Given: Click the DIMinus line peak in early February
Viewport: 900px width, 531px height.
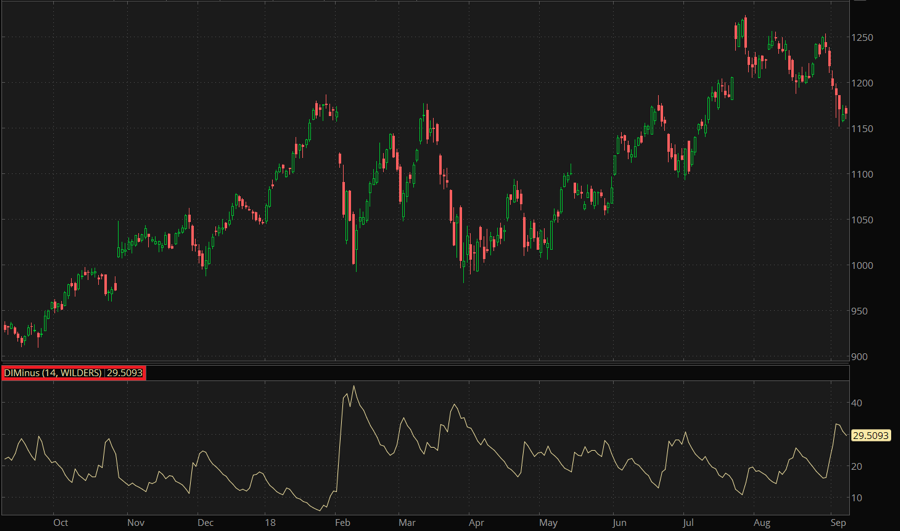Looking at the screenshot, I should [x=352, y=387].
